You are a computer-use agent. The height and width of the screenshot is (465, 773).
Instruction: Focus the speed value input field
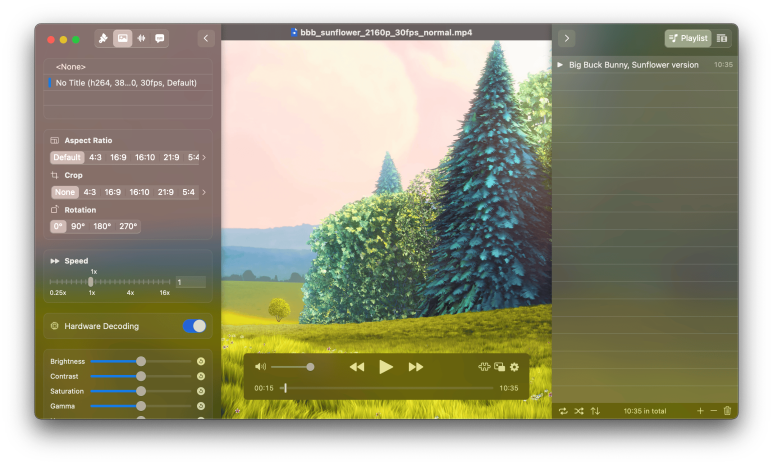click(191, 282)
